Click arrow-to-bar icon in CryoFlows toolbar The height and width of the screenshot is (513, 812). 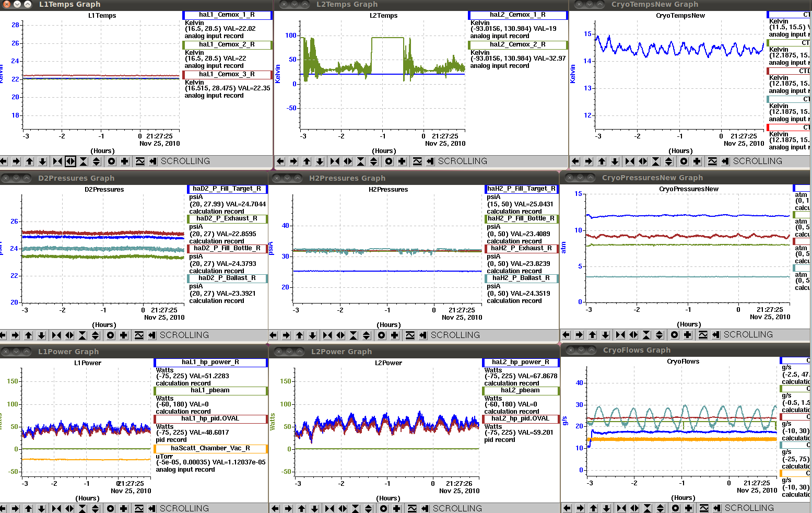click(x=717, y=508)
